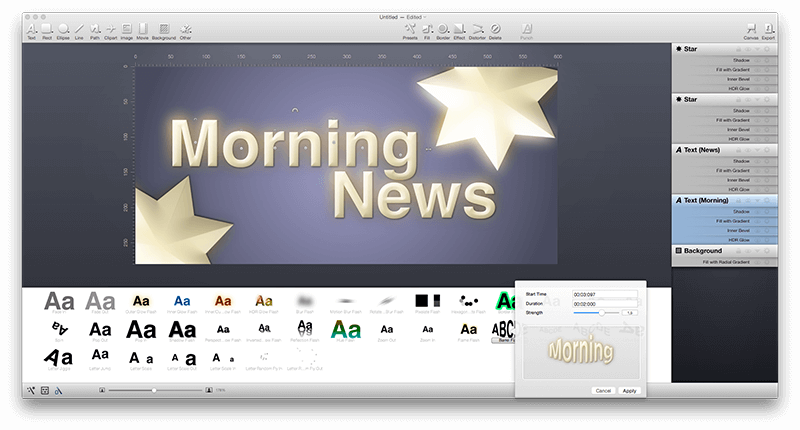Open the Presets tool
This screenshot has height=430, width=800.
410,31
